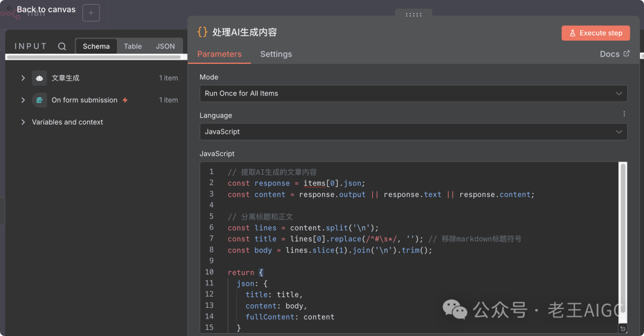Click line 3 in JavaScript editor
Viewport: 644px width, 336px height.
click(x=381, y=195)
